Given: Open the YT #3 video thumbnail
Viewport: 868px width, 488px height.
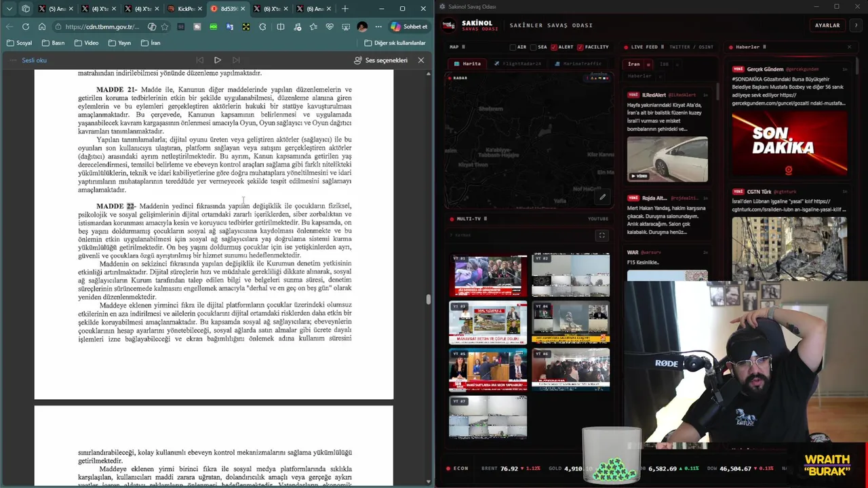Looking at the screenshot, I should coord(488,323).
